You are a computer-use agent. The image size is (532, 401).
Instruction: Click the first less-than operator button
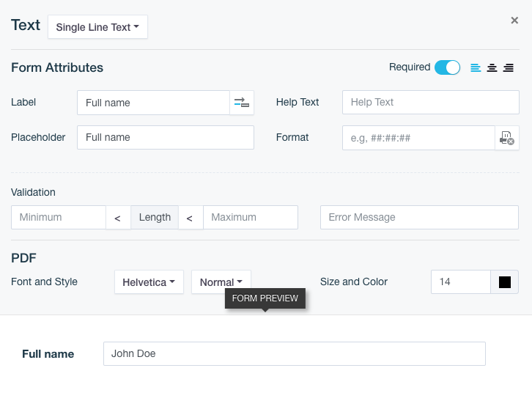tap(118, 218)
